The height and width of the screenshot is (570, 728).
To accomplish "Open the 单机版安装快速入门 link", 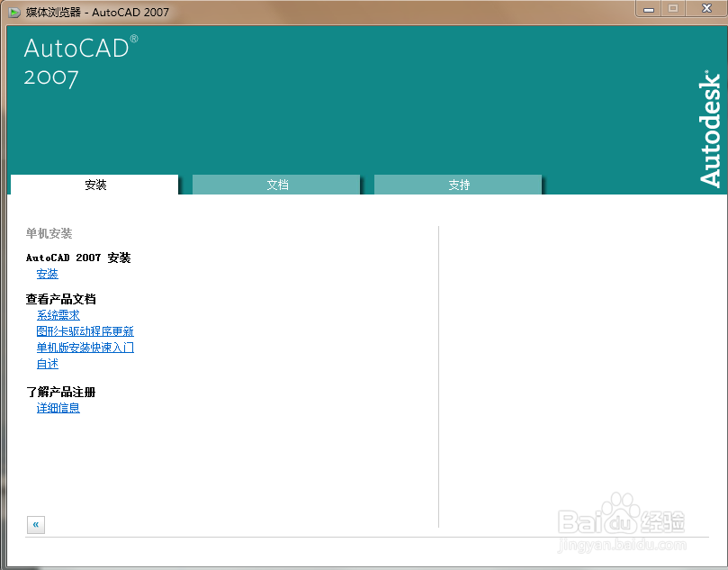I will coord(85,348).
